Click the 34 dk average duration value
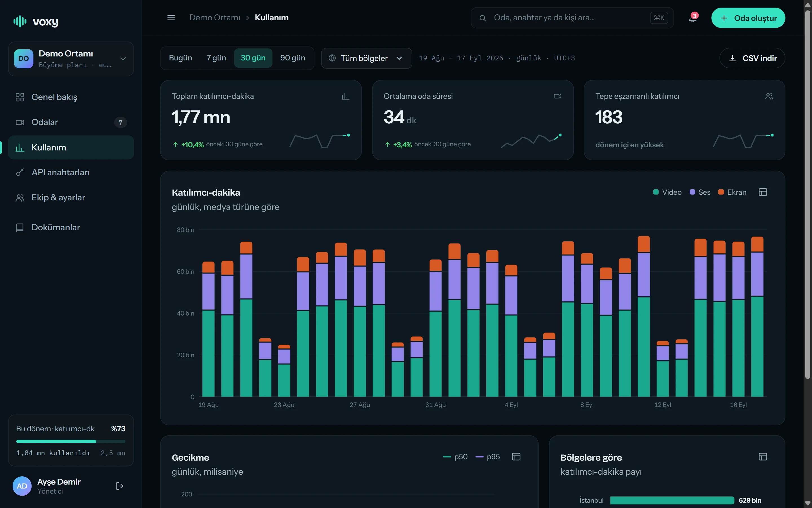Viewport: 812px width, 508px height. pyautogui.click(x=400, y=117)
